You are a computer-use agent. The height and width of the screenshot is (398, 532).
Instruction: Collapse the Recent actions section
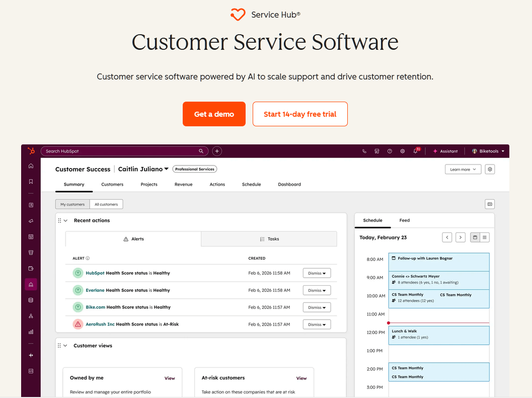click(x=65, y=220)
